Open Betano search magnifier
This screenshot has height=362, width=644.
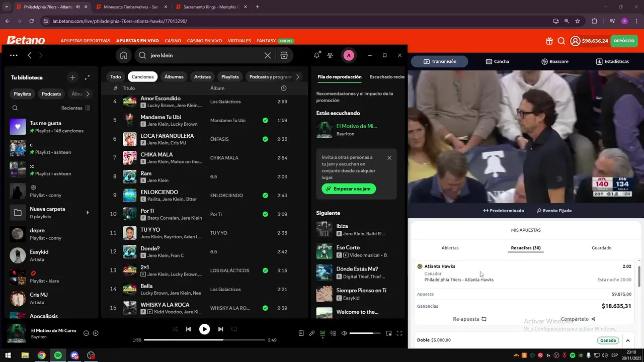561,41
